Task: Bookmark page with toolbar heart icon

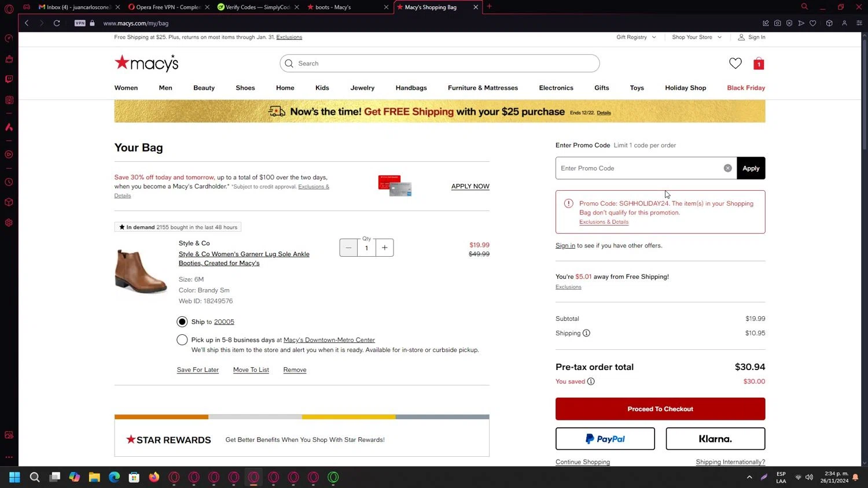Action: point(812,23)
